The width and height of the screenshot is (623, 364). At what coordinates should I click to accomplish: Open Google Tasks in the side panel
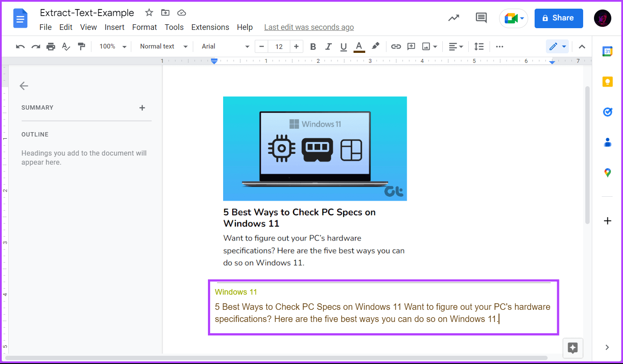pos(607,112)
